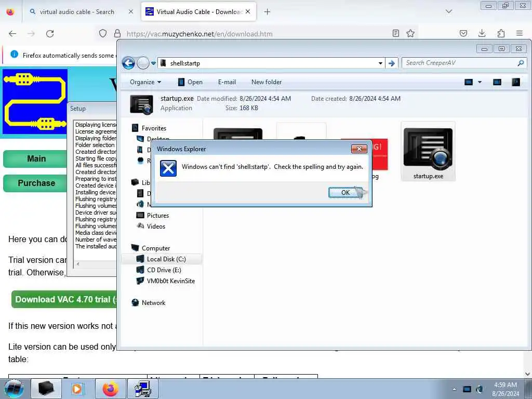Open the Firefox application menu
Image resolution: width=532 pixels, height=399 pixels.
(520, 33)
